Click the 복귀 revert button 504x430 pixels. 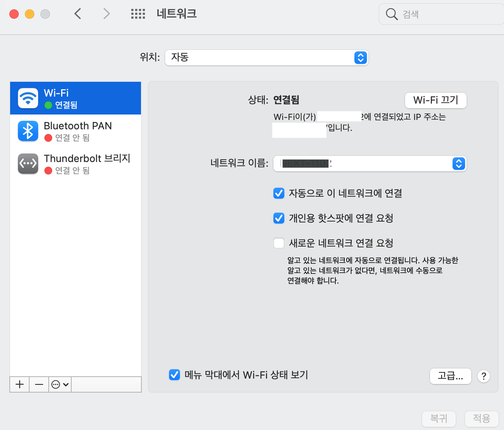(x=439, y=419)
